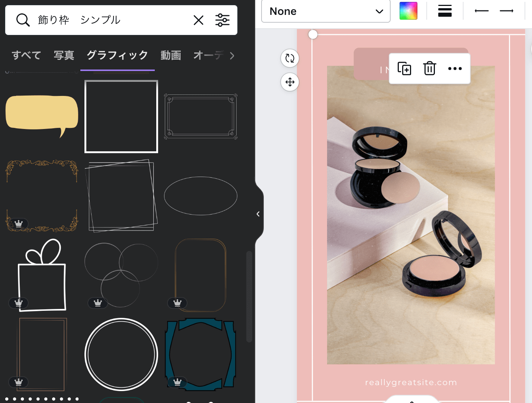Viewport: 532px width, 403px height.
Task: Open the three-dot more options menu
Action: coord(455,69)
